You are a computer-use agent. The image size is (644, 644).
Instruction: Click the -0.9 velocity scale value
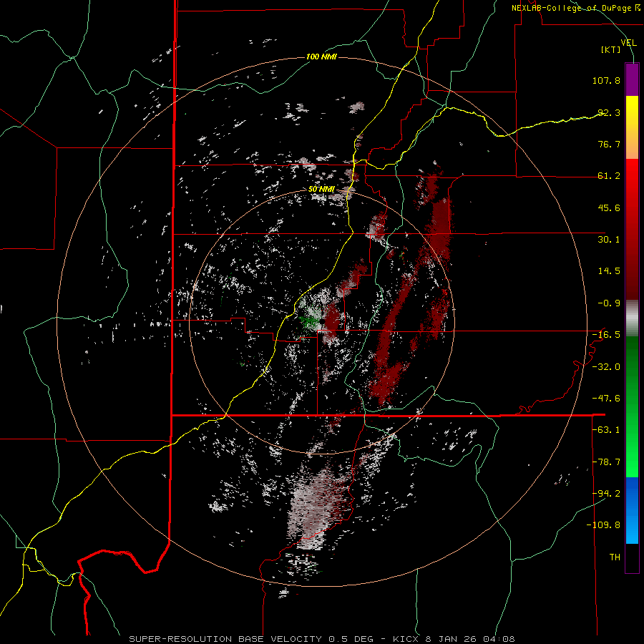609,303
